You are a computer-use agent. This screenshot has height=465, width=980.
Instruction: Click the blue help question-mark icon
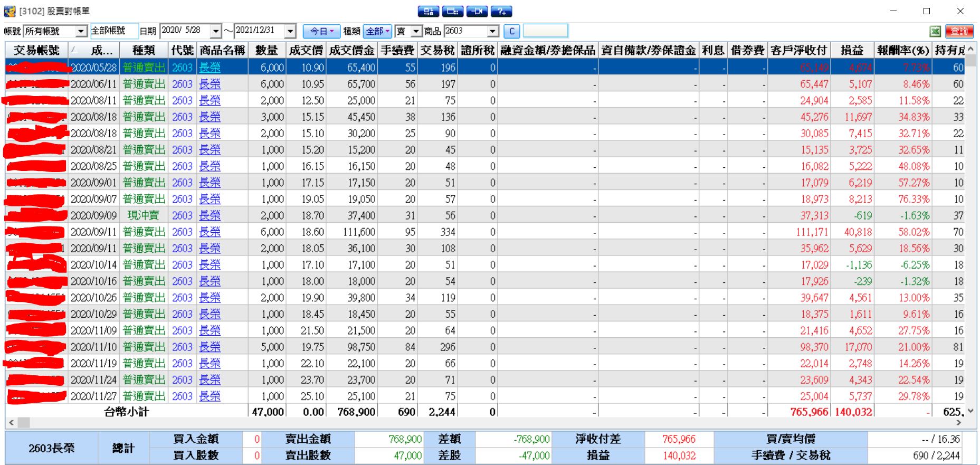[x=501, y=12]
